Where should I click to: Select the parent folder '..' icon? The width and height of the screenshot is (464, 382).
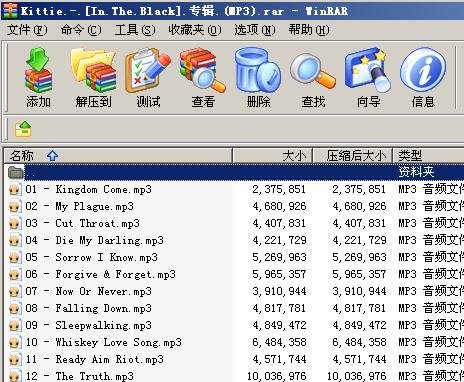point(15,172)
